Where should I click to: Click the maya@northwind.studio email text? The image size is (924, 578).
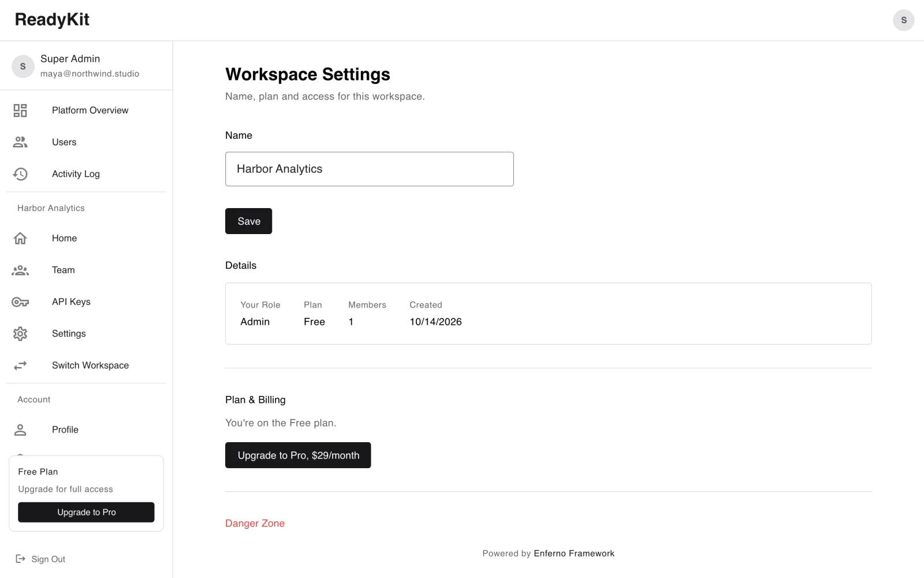pyautogui.click(x=90, y=74)
